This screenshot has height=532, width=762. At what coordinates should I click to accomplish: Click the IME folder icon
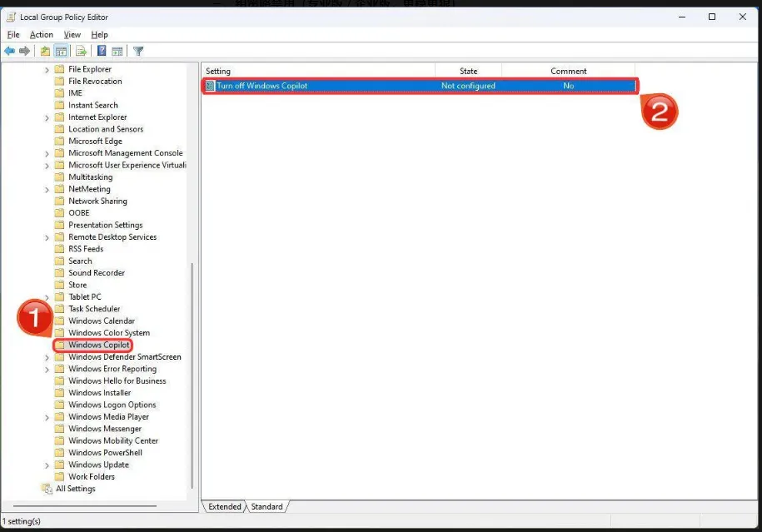(x=59, y=92)
